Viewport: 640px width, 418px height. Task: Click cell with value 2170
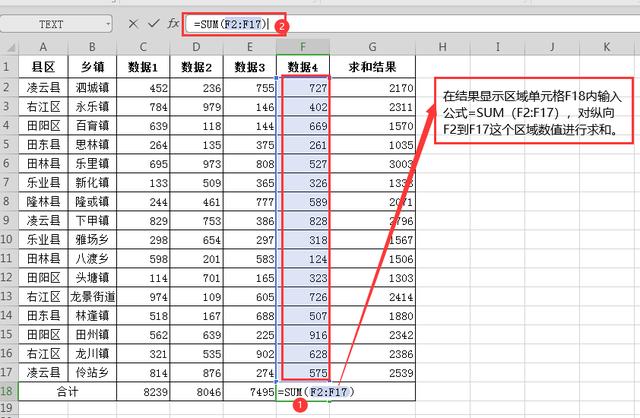(x=372, y=87)
